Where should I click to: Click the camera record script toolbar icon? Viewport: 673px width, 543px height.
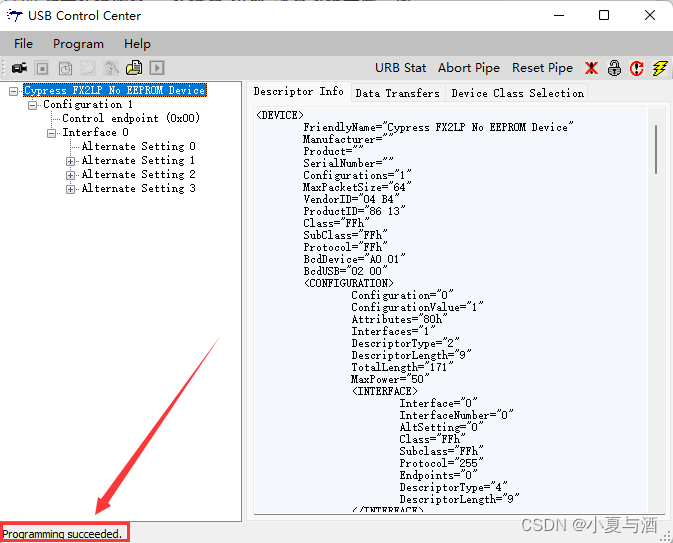coord(19,68)
